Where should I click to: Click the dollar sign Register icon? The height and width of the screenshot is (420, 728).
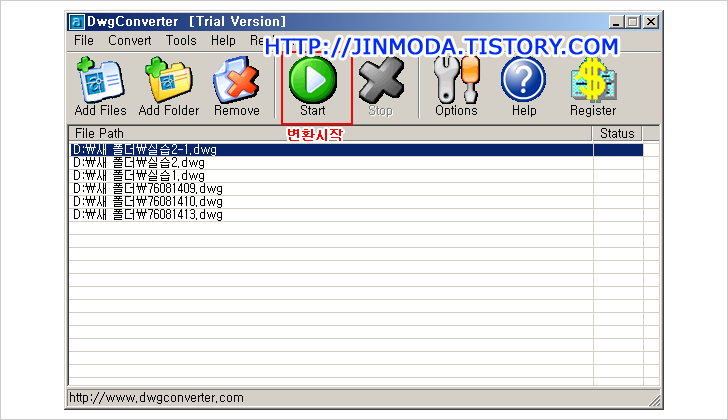593,87
